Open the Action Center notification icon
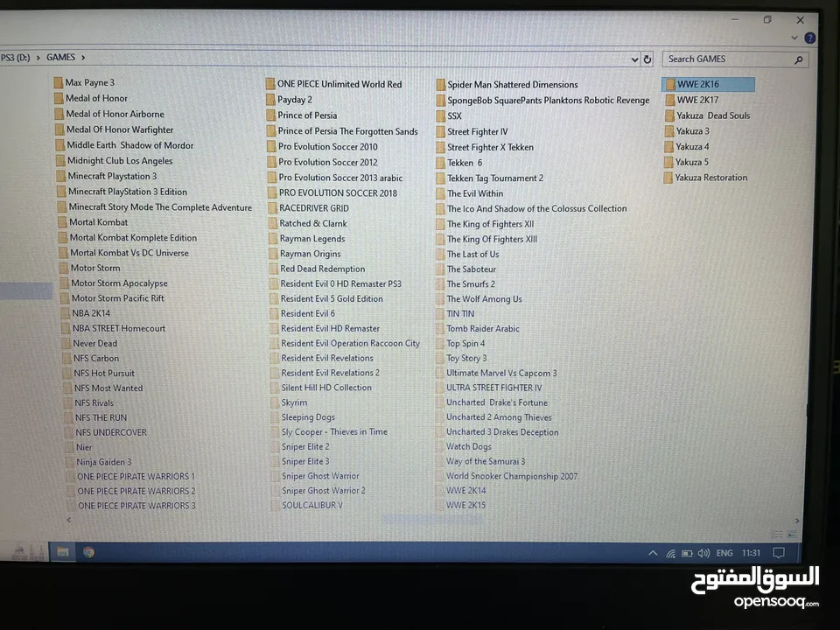The height and width of the screenshot is (630, 840). 779,553
